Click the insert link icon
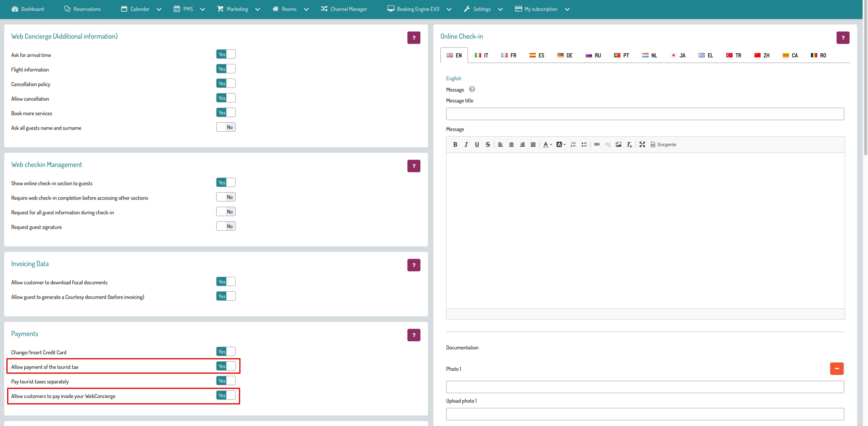Image resolution: width=868 pixels, height=426 pixels. [x=597, y=144]
